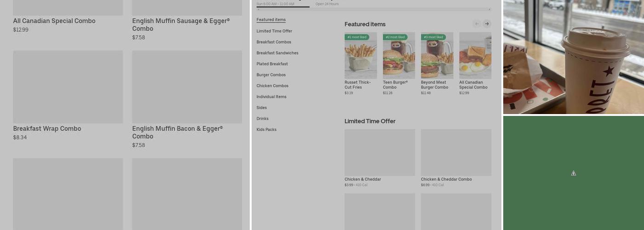Jump to the Burger Combos section

[x=271, y=75]
